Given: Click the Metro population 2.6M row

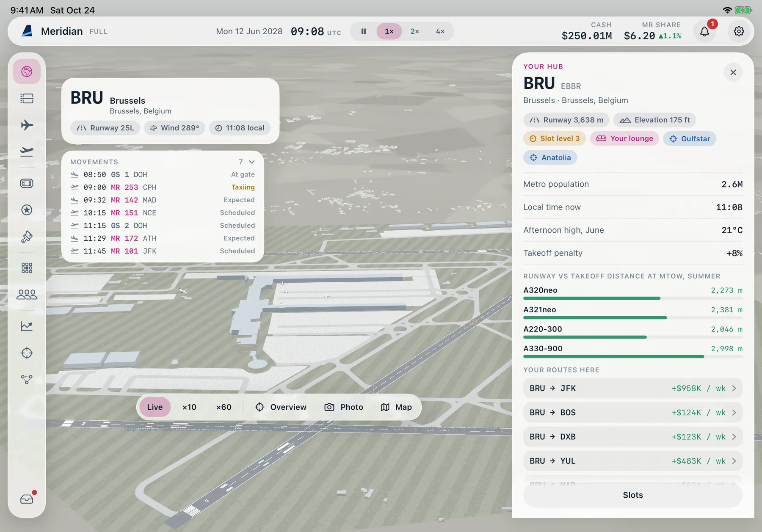Looking at the screenshot, I should point(633,184).
